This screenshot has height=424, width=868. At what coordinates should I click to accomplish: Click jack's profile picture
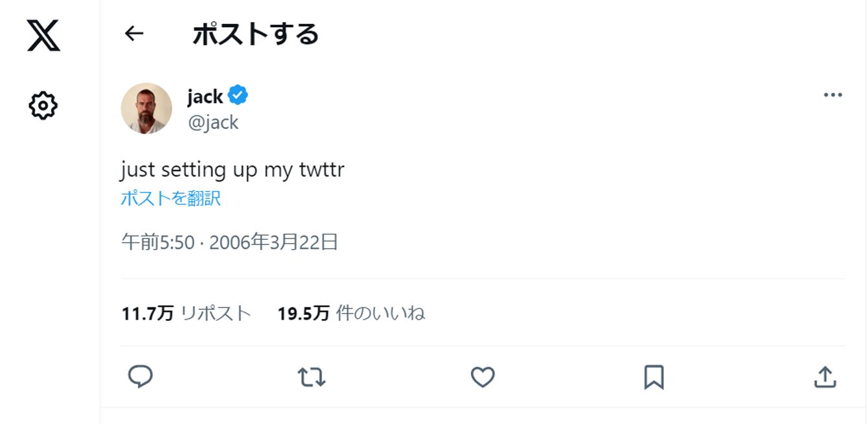[x=146, y=108]
